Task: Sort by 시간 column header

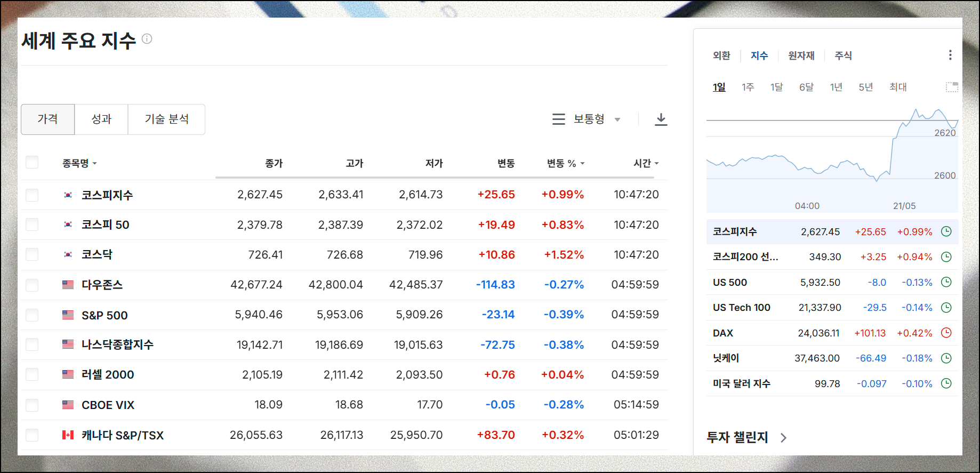Action: [646, 163]
